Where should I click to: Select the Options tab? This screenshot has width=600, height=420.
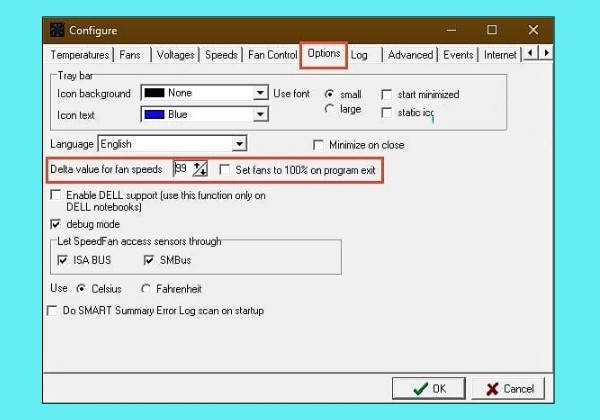tap(324, 54)
